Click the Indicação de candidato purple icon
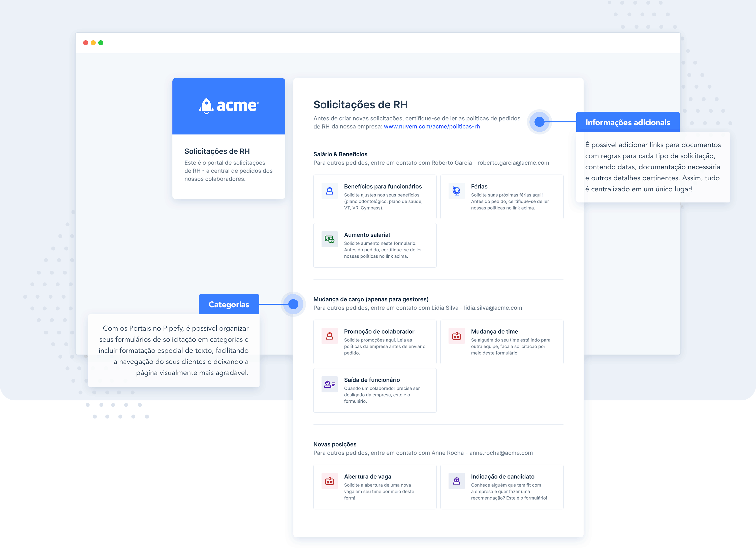The image size is (756, 554). click(456, 481)
